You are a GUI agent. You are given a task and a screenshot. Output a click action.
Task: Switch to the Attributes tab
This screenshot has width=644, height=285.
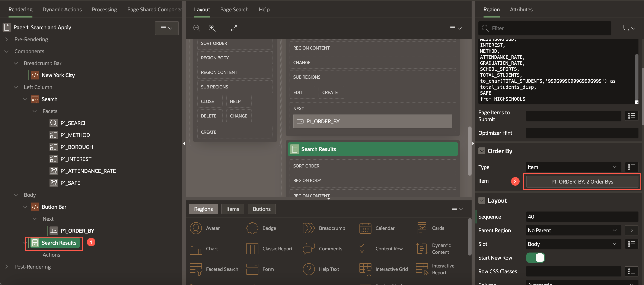[x=521, y=9]
